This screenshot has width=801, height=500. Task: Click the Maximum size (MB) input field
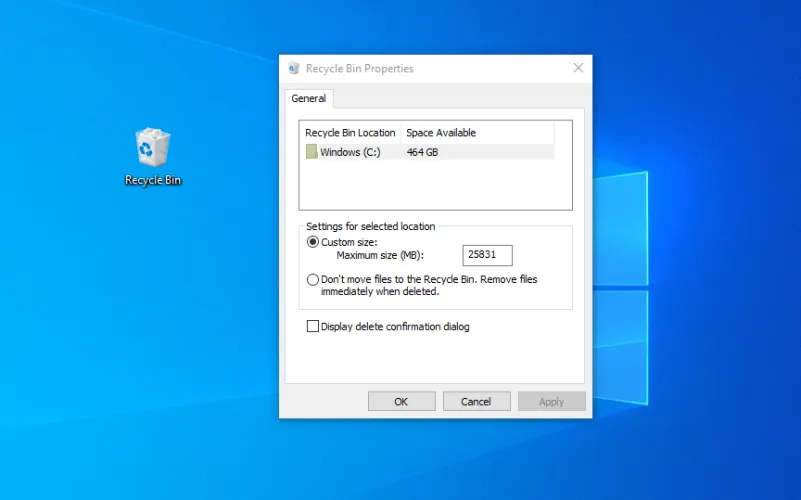487,255
